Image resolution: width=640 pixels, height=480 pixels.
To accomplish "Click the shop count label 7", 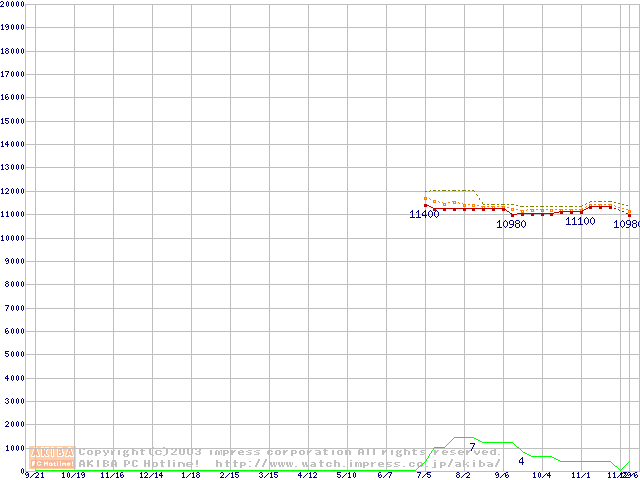I will click(x=472, y=446).
